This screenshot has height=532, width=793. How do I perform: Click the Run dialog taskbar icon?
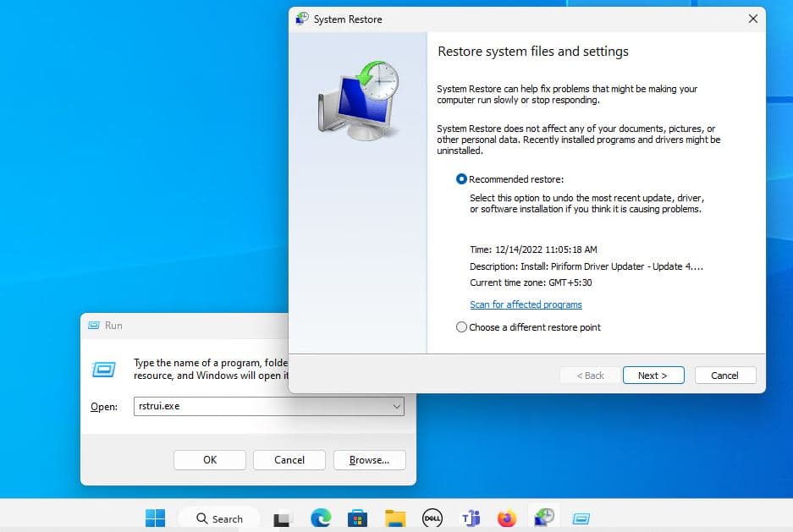coord(581,518)
